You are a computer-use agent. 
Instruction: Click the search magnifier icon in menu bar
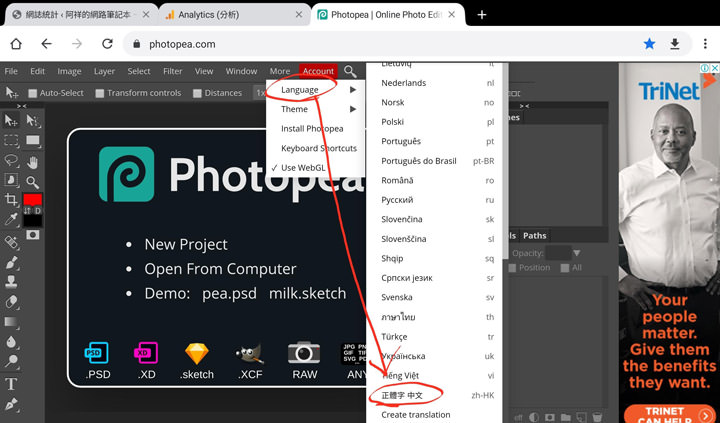tap(350, 71)
